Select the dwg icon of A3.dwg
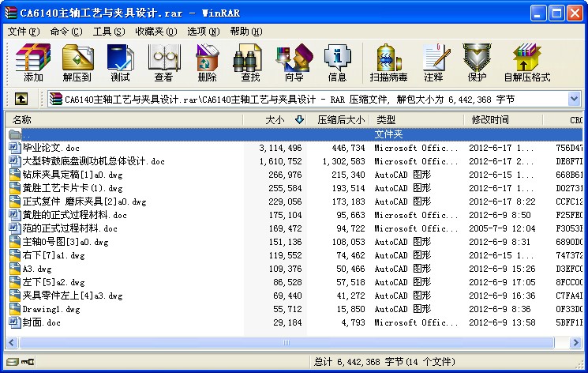Screen dimensions: 588x373 14,269
